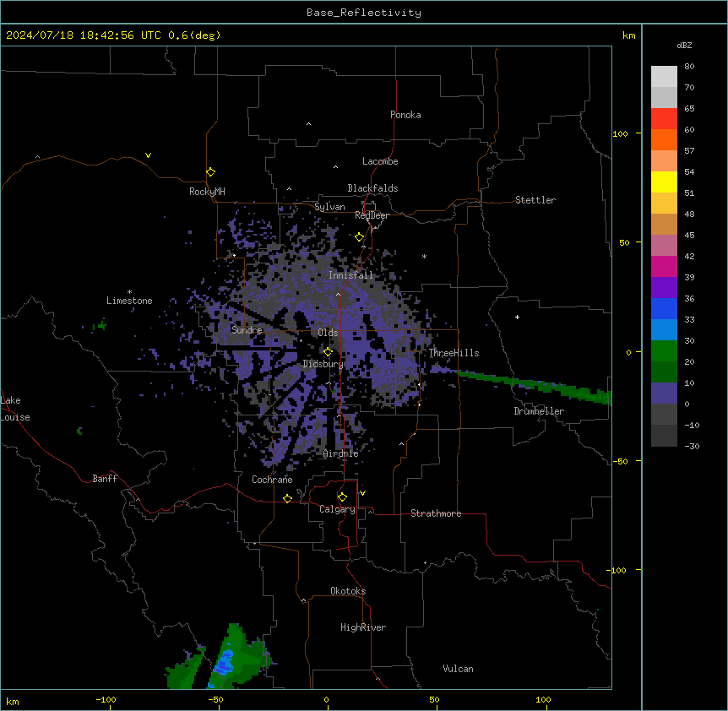728x711 pixels.
Task: Select the Drumheller label
Action: (539, 411)
